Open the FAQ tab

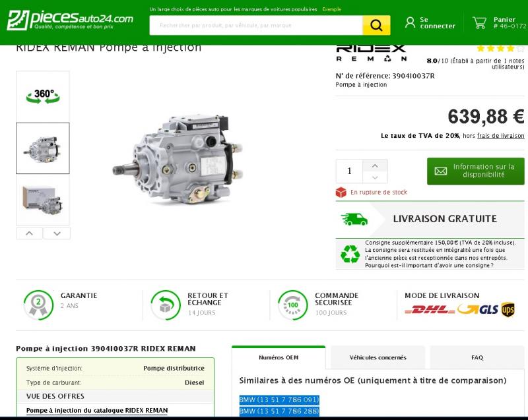[x=477, y=357]
